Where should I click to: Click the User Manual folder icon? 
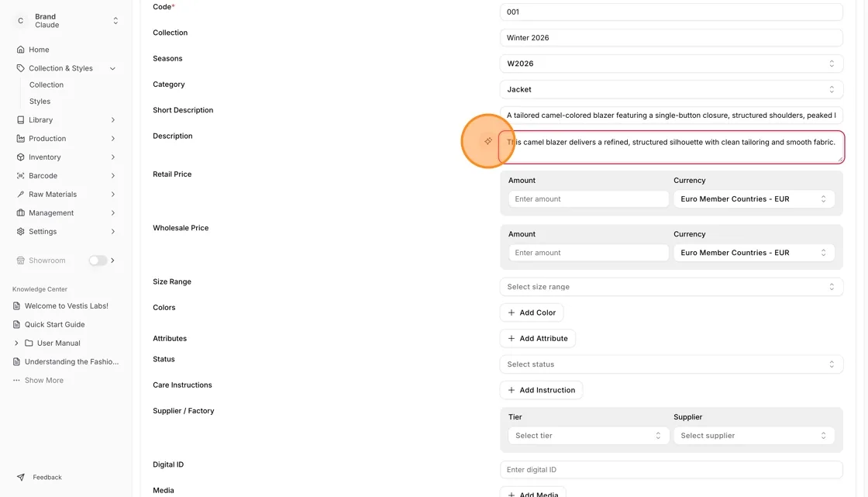click(29, 343)
